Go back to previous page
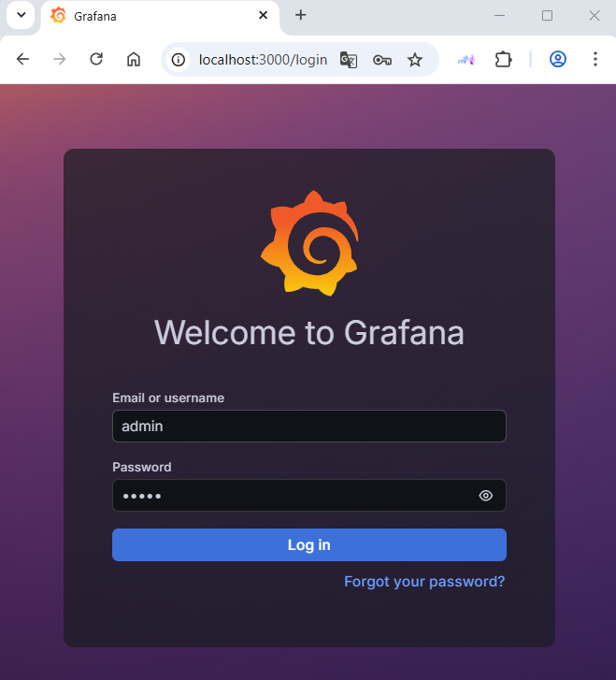Viewport: 616px width, 680px height. pyautogui.click(x=22, y=59)
